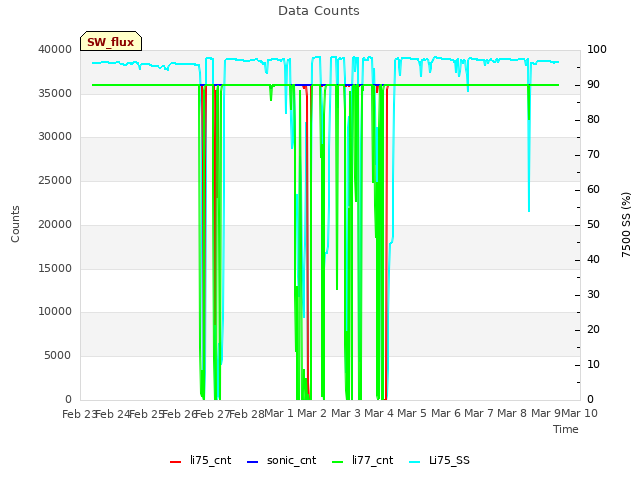The height and width of the screenshot is (480, 640).
Task: Click the 15000 tick on the Counts axis
Action: pos(55,268)
